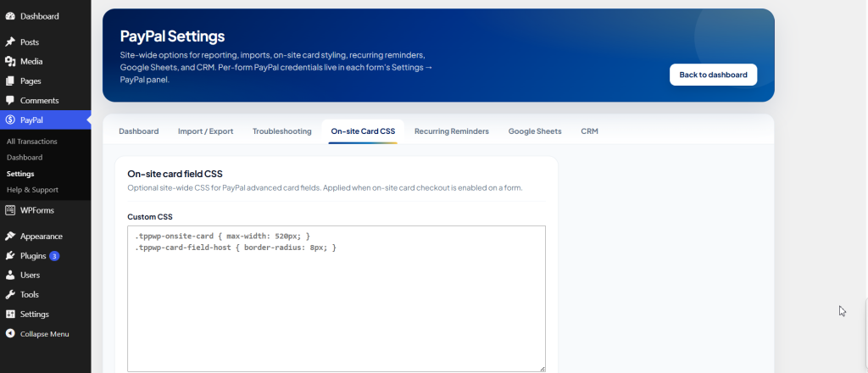Click the Comments speech bubble icon
Screen dimensions: 868x373
point(10,101)
